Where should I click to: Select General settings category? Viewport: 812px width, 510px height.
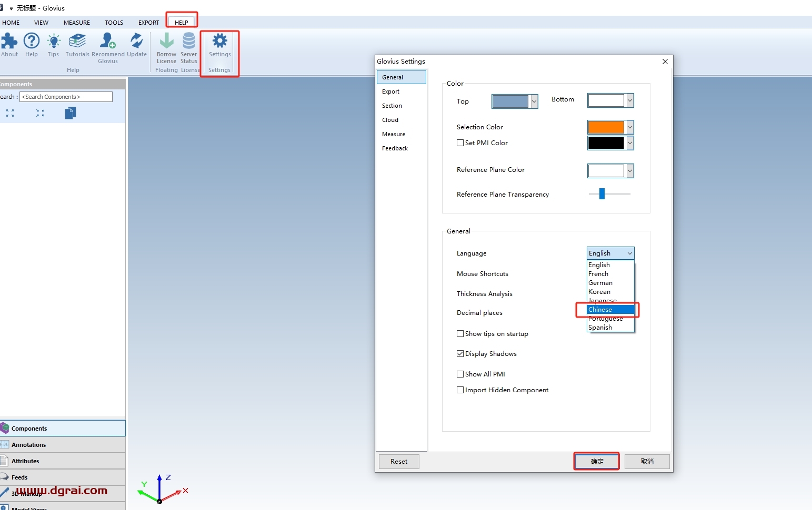click(402, 77)
